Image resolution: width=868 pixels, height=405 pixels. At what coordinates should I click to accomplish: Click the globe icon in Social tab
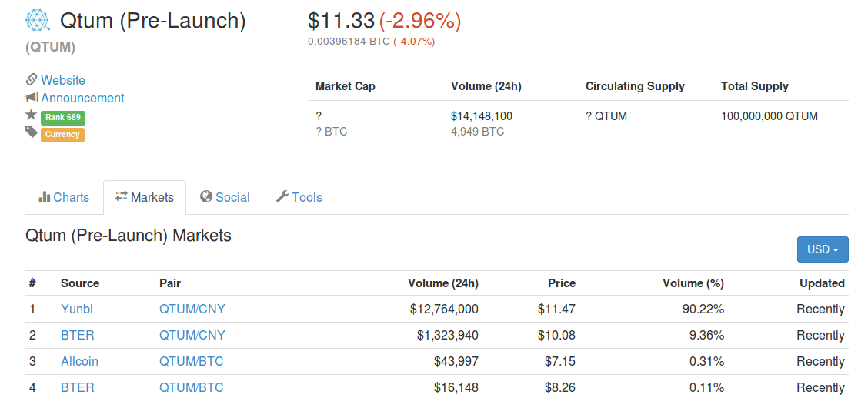(206, 197)
